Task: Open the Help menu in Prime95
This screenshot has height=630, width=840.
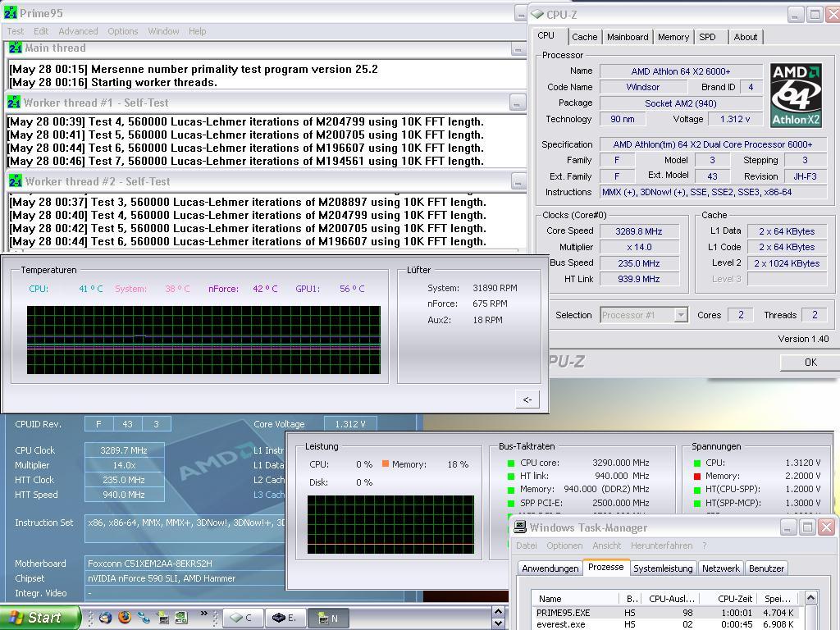Action: (x=197, y=31)
